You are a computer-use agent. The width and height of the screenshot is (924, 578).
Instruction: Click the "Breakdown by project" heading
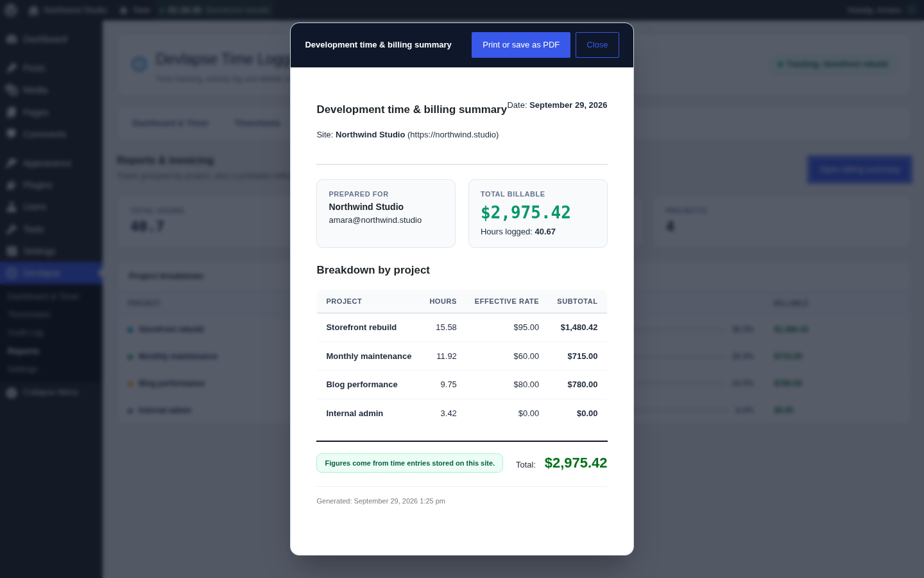pos(373,270)
